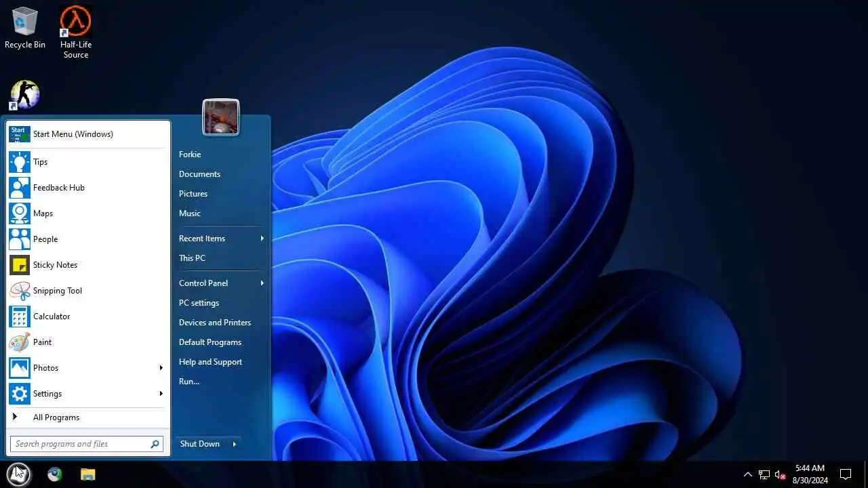Screen dimensions: 868x488
Task: Click the Control Panel label
Action: (x=203, y=283)
